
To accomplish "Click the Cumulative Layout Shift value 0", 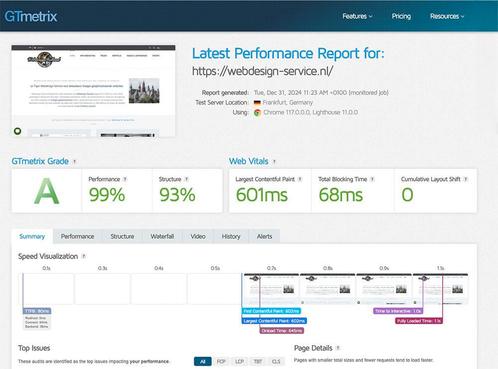I will (x=407, y=195).
